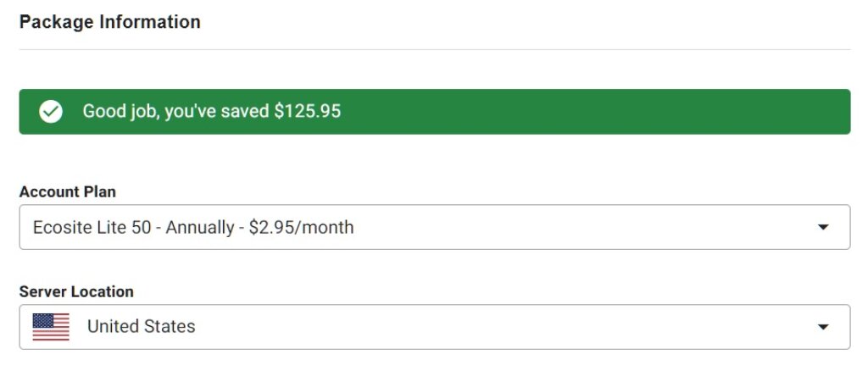
Task: Click the words "you've saved" in banner
Action: (217, 112)
